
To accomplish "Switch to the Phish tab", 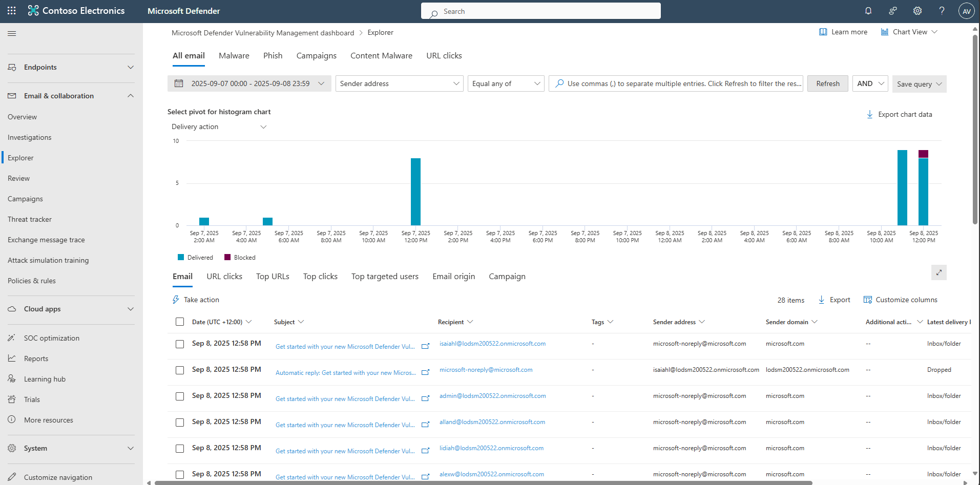I will [x=273, y=56].
